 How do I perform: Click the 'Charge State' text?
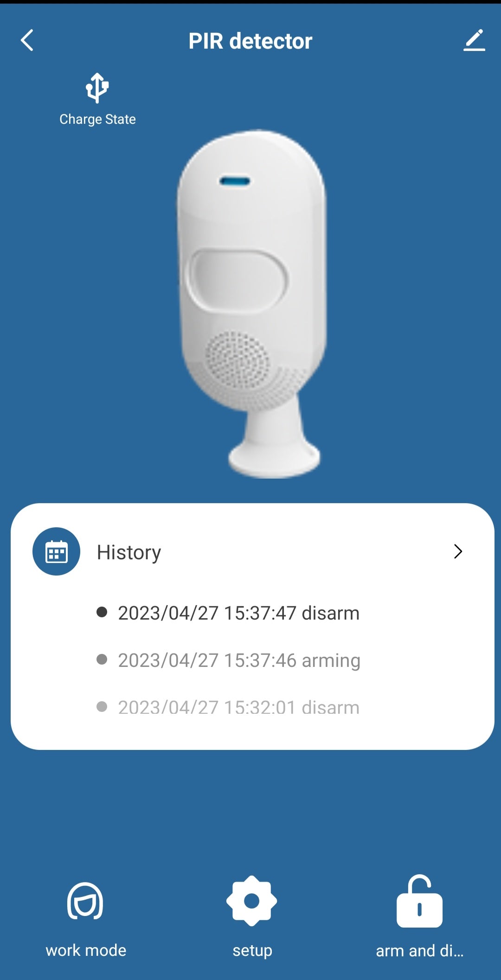coord(97,119)
